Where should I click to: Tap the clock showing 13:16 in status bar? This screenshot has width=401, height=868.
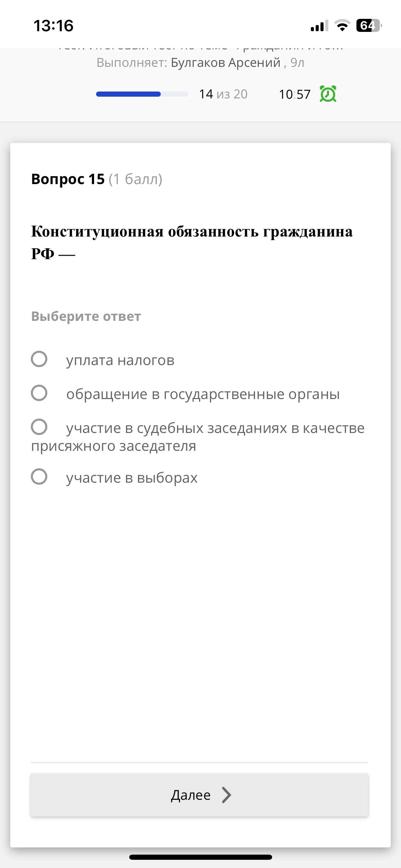point(53,25)
